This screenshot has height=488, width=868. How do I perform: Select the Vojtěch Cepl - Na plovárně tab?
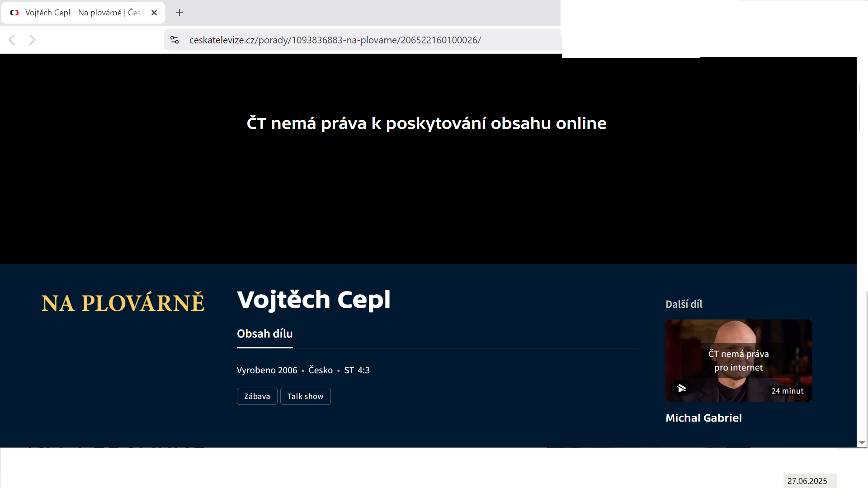point(83,13)
